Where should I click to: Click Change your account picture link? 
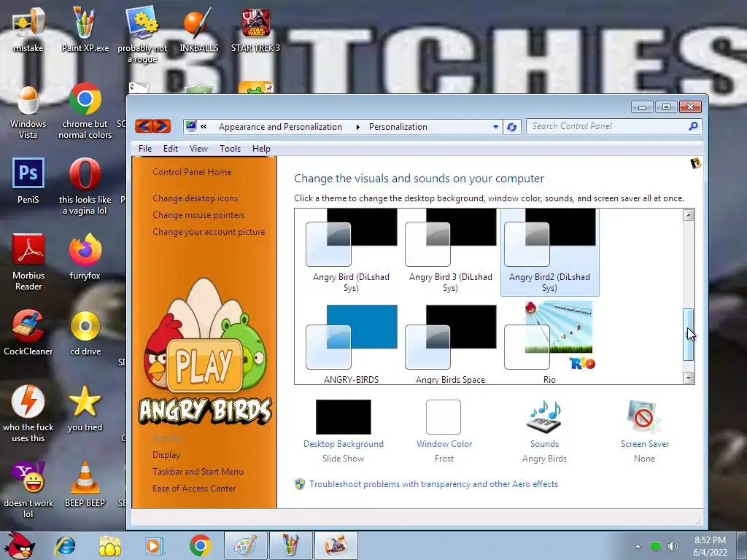209,231
